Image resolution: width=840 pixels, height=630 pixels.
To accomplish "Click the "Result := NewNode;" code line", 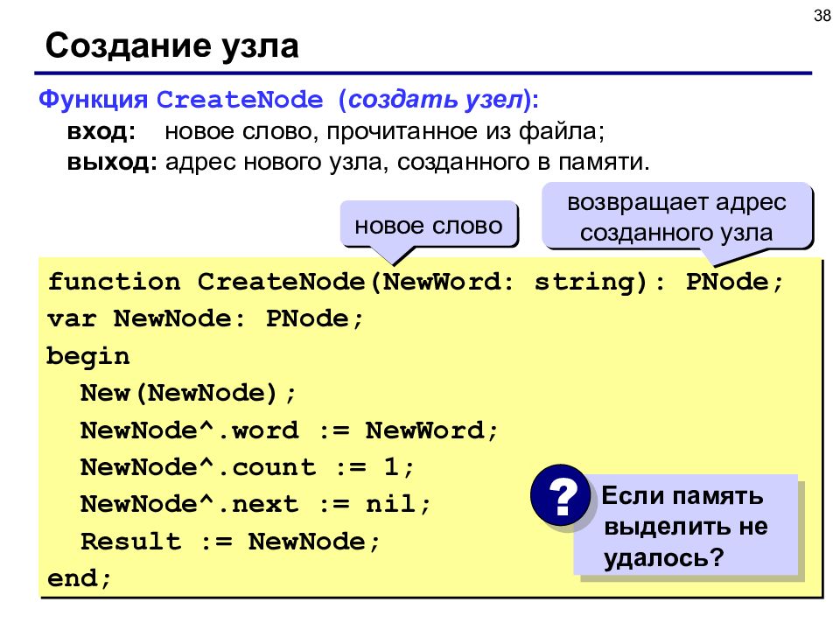I will point(230,542).
